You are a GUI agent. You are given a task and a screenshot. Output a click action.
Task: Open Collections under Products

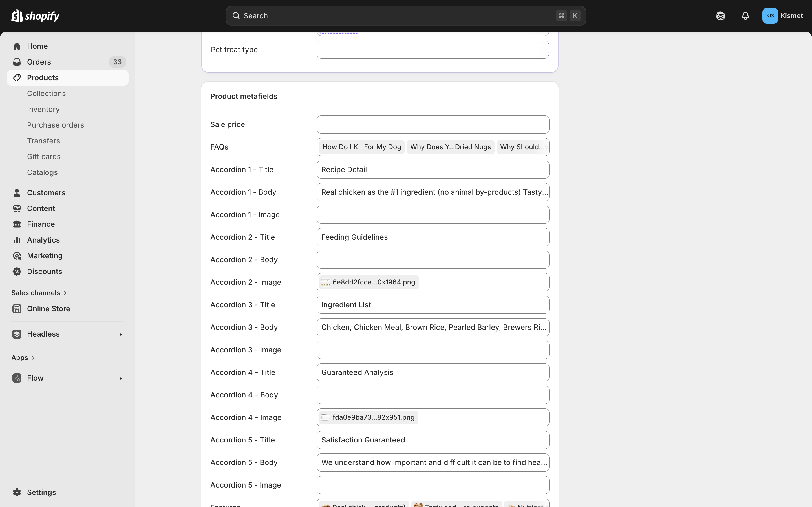click(46, 93)
